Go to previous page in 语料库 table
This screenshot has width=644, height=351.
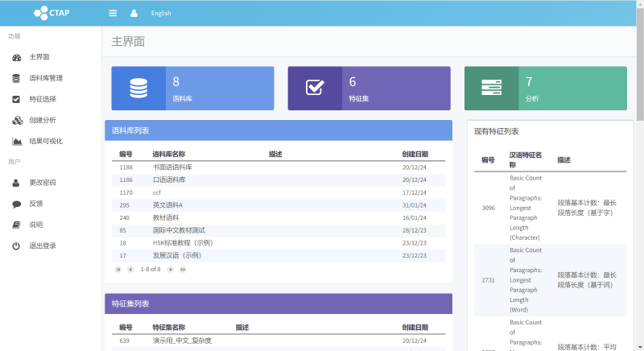130,269
